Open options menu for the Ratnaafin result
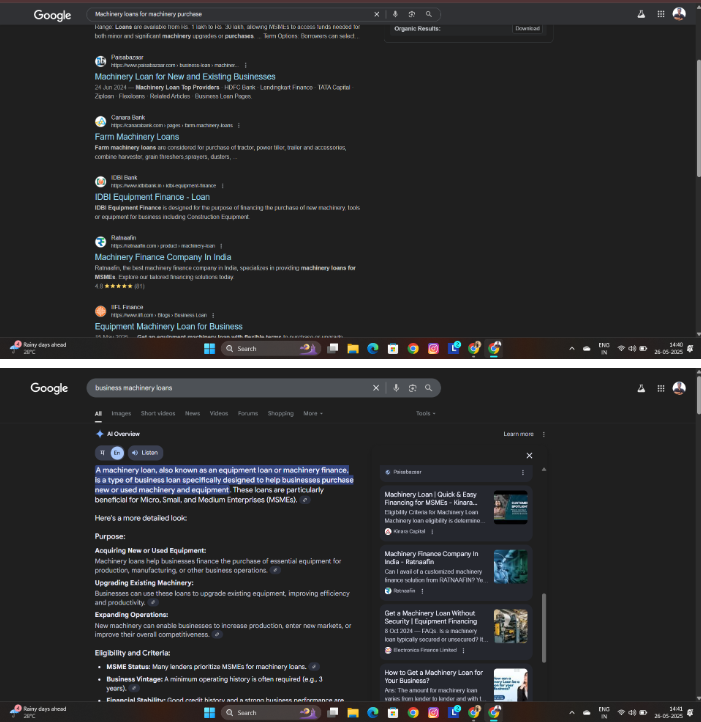 coord(222,246)
